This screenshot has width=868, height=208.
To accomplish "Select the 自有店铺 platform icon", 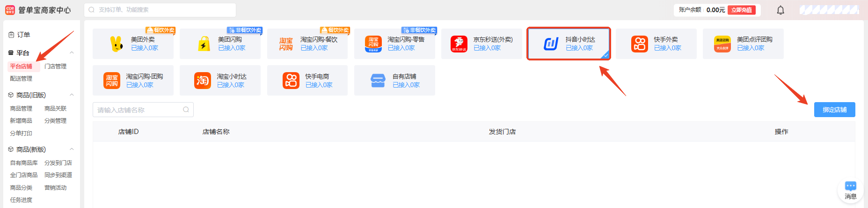I will (378, 81).
